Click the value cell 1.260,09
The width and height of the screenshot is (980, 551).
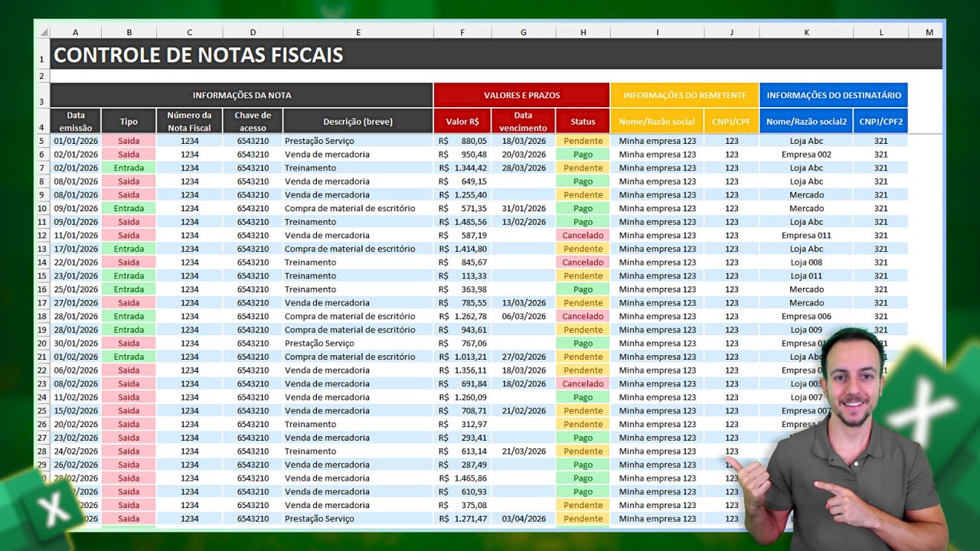pyautogui.click(x=462, y=397)
